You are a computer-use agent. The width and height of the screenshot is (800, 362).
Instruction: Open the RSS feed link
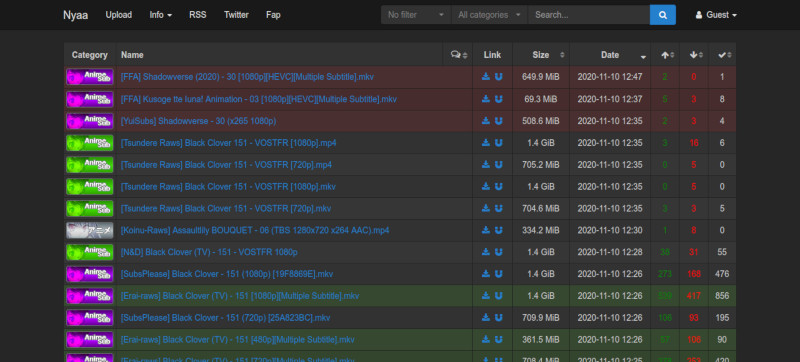coord(197,15)
